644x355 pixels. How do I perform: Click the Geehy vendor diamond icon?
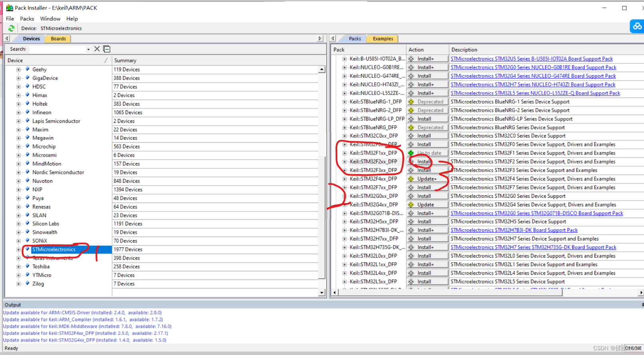click(28, 69)
